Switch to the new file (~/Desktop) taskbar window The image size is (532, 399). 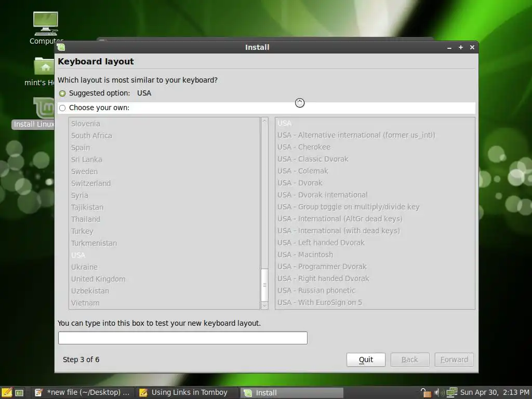point(83,393)
